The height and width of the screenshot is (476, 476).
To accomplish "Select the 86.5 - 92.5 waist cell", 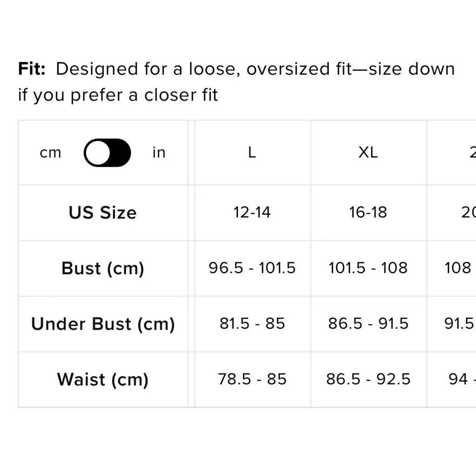I will pyautogui.click(x=369, y=379).
